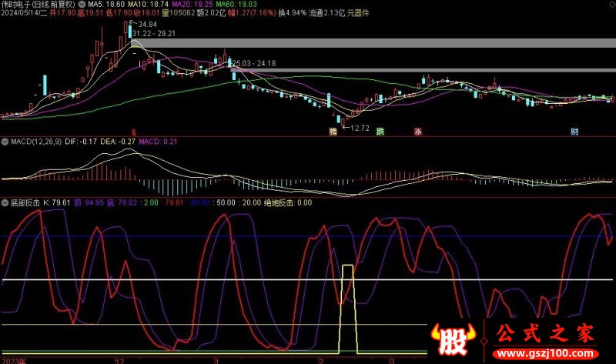Select the MA5: 18.60 legend label
Screen dimensions: 616x364
[105, 5]
